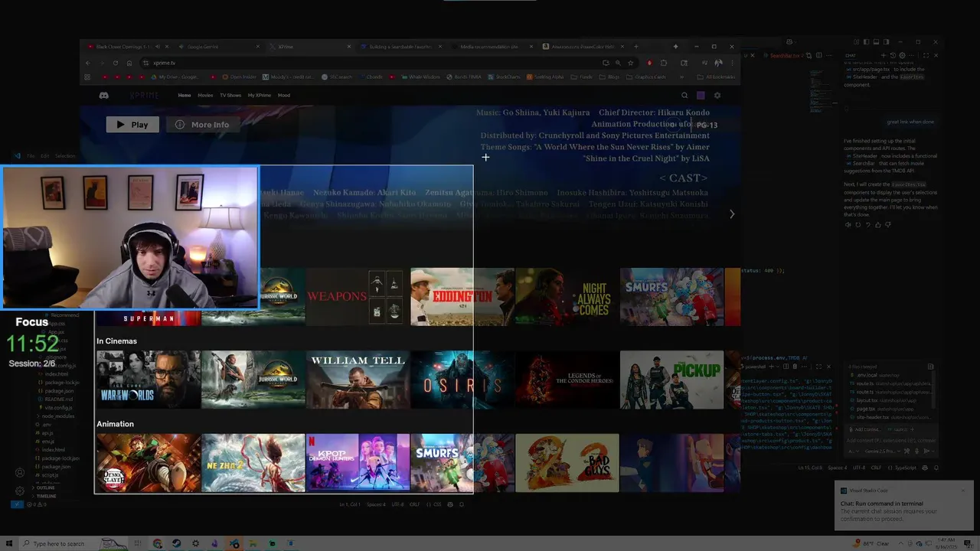Switch to the Google Gemini browser tab
Viewport: 980px width, 551px height.
(x=218, y=47)
